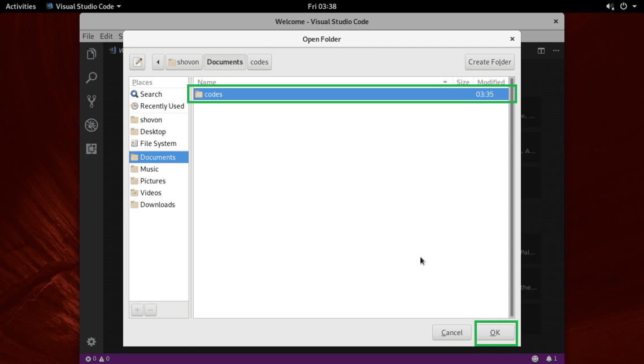Click the back arrow in path bar
The width and height of the screenshot is (644, 364).
[x=158, y=62]
